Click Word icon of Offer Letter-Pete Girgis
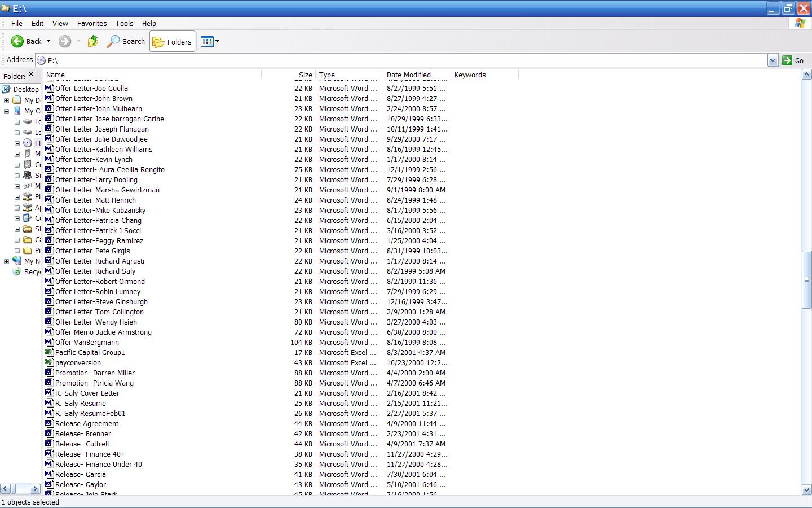Screen dimensions: 812x508 tap(50, 251)
